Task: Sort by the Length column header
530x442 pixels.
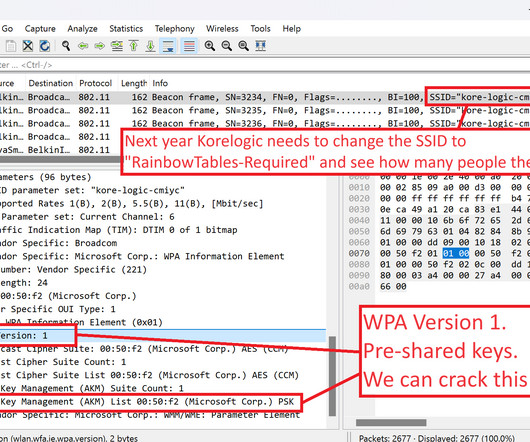Action: [134, 83]
